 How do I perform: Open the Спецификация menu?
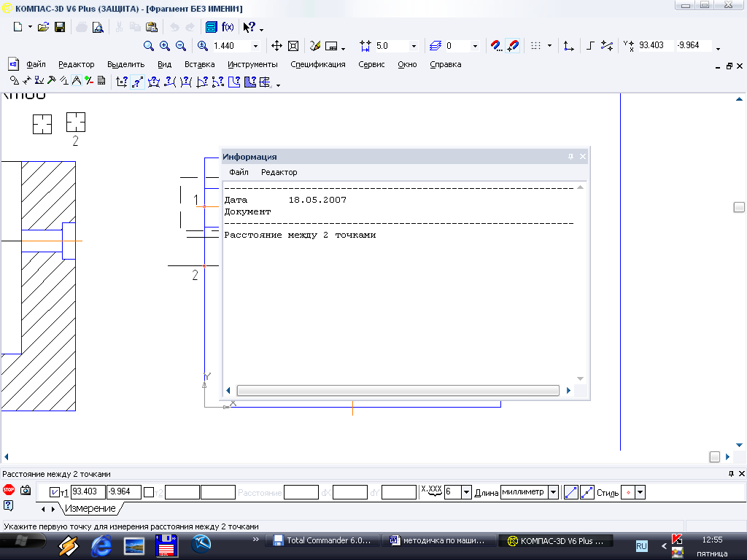click(318, 64)
